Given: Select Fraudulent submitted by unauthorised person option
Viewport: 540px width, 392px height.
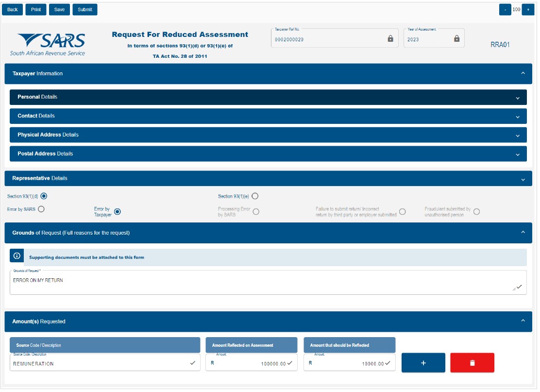Looking at the screenshot, I should (477, 211).
